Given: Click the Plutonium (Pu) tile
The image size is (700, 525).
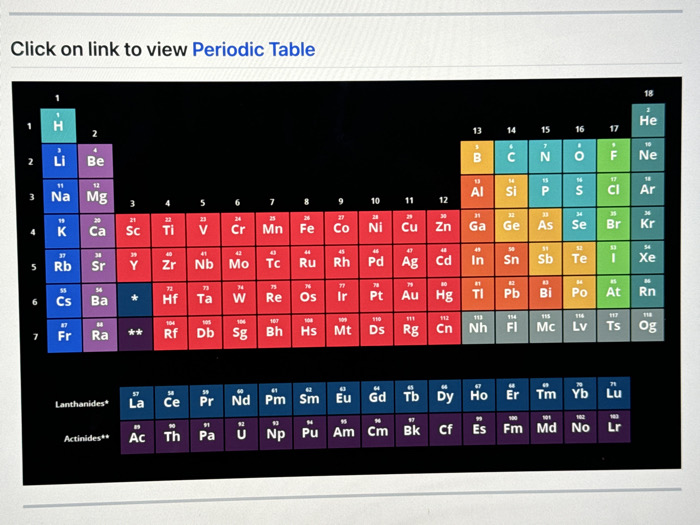Looking at the screenshot, I should click(310, 433).
